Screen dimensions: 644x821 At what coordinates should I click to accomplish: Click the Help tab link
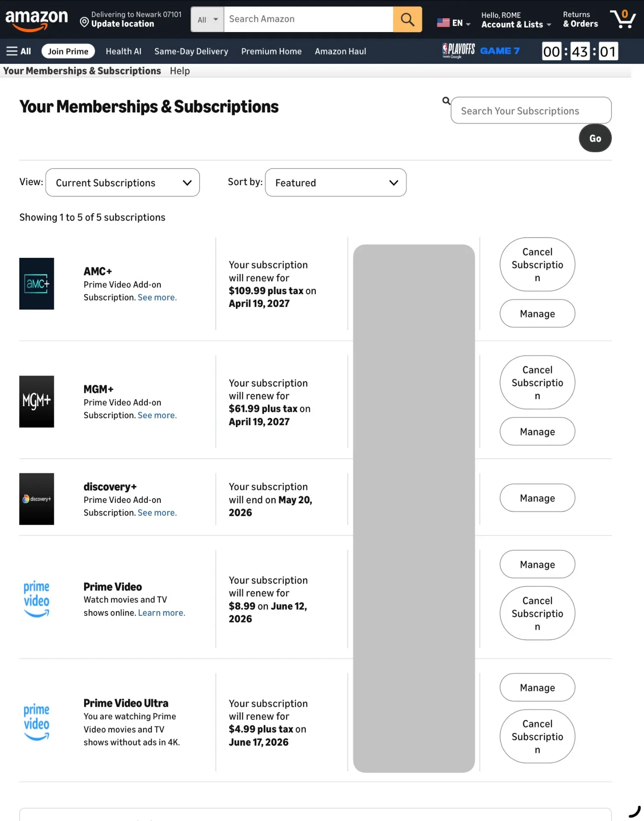pos(180,71)
